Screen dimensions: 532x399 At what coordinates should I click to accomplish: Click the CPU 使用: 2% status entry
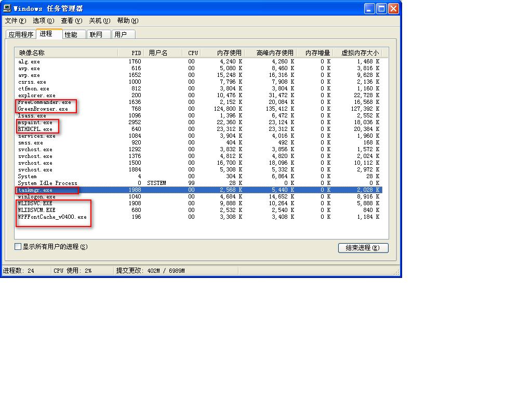pyautogui.click(x=73, y=271)
